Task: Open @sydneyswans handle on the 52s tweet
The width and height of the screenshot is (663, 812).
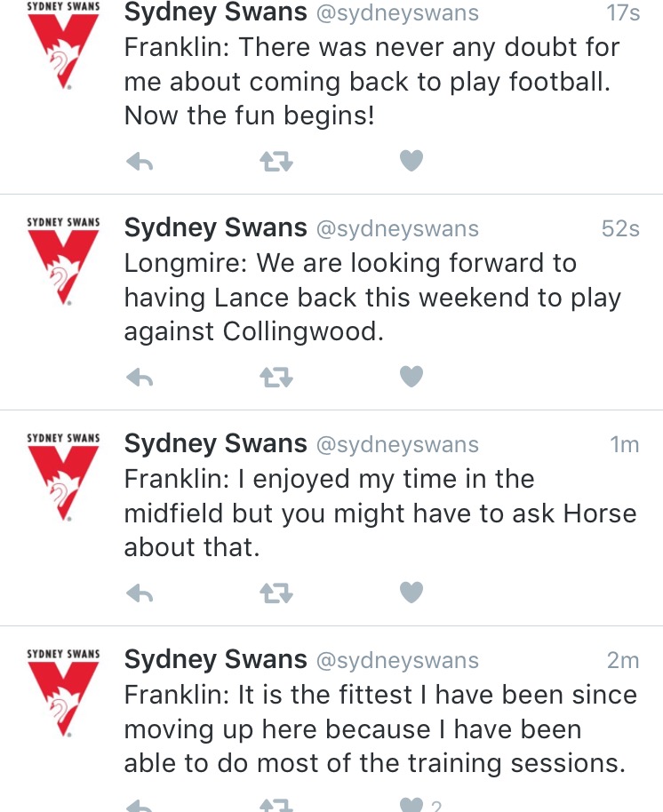Action: pos(397,229)
